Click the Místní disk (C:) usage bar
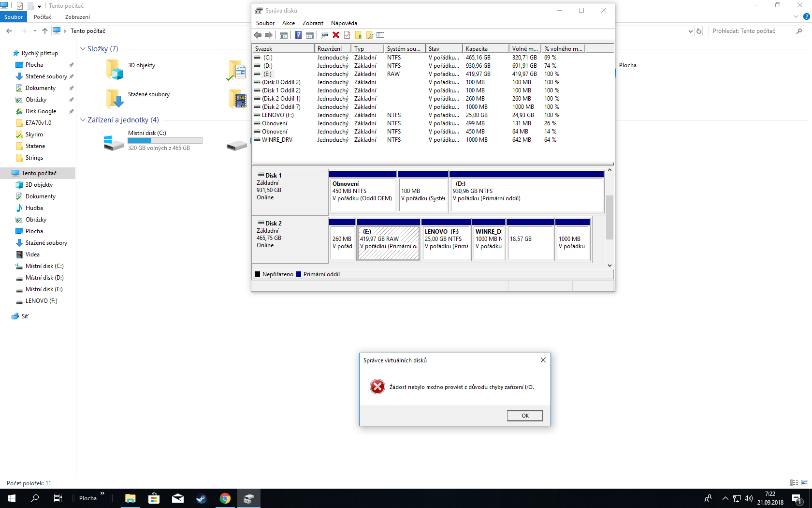The image size is (812, 508). click(165, 141)
